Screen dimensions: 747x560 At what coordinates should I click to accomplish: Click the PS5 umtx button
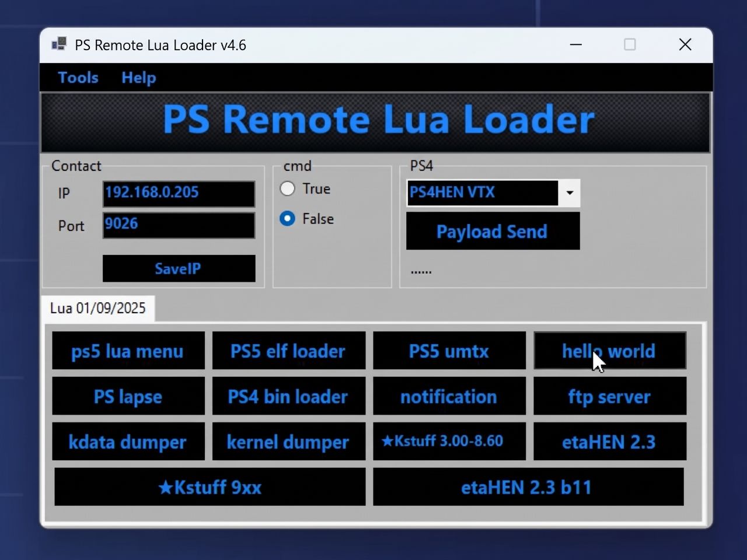click(449, 351)
